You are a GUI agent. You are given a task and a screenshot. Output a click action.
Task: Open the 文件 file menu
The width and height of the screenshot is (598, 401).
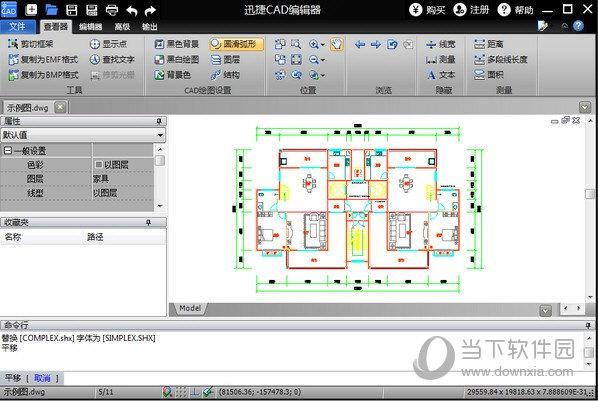click(18, 26)
